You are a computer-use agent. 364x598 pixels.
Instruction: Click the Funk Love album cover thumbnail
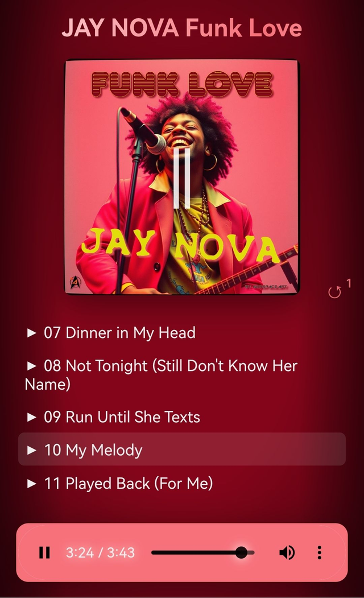[182, 177]
